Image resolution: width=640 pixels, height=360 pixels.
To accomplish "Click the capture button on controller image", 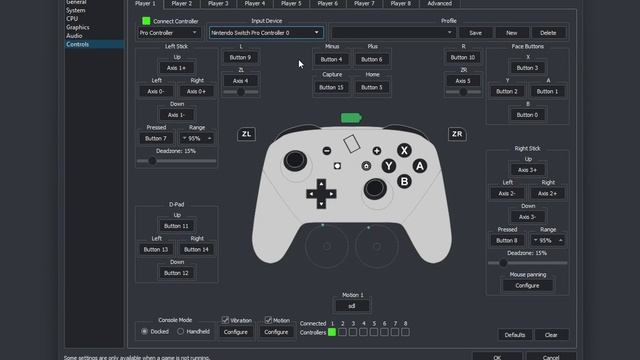I will tap(337, 166).
